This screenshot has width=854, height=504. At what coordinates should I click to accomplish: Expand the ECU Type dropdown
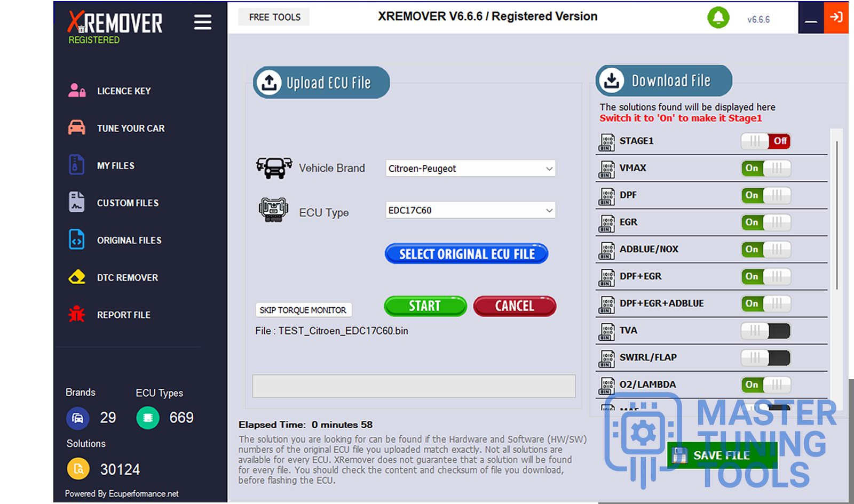470,210
